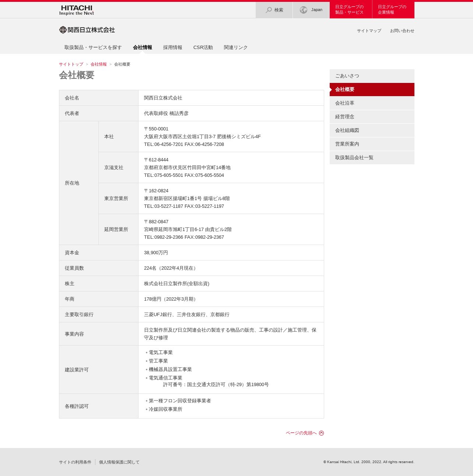Click the 京滋支社 sub-label cell
The width and height of the screenshot is (473, 476).
point(118,168)
